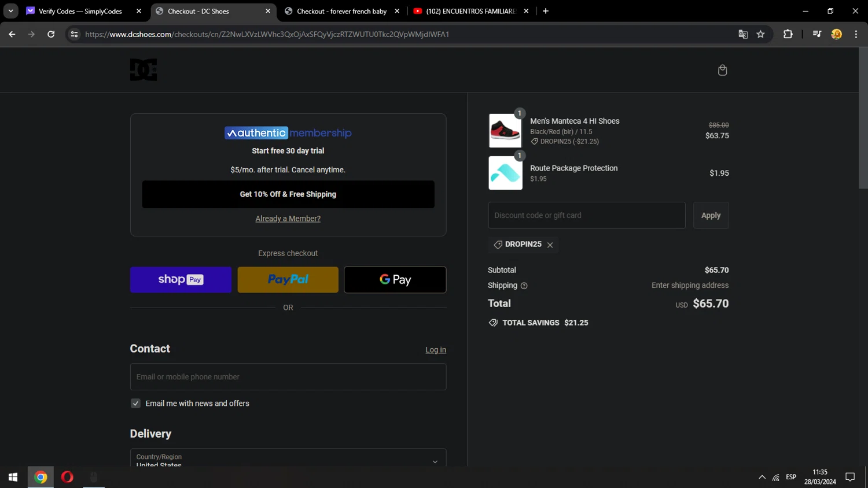This screenshot has height=488, width=868.
Task: Apply the discount code
Action: coord(711,215)
